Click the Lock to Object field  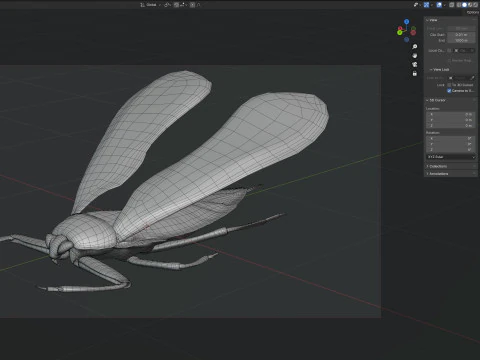[x=461, y=78]
